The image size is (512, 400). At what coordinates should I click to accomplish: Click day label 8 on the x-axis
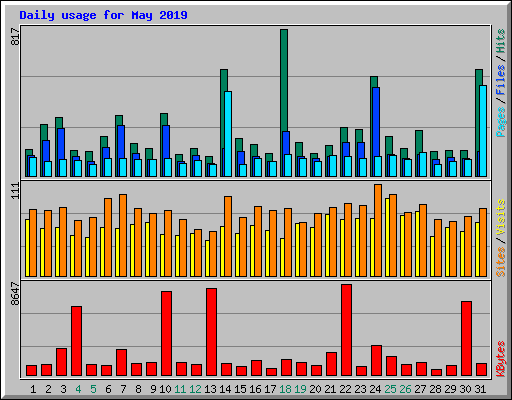click(x=138, y=389)
